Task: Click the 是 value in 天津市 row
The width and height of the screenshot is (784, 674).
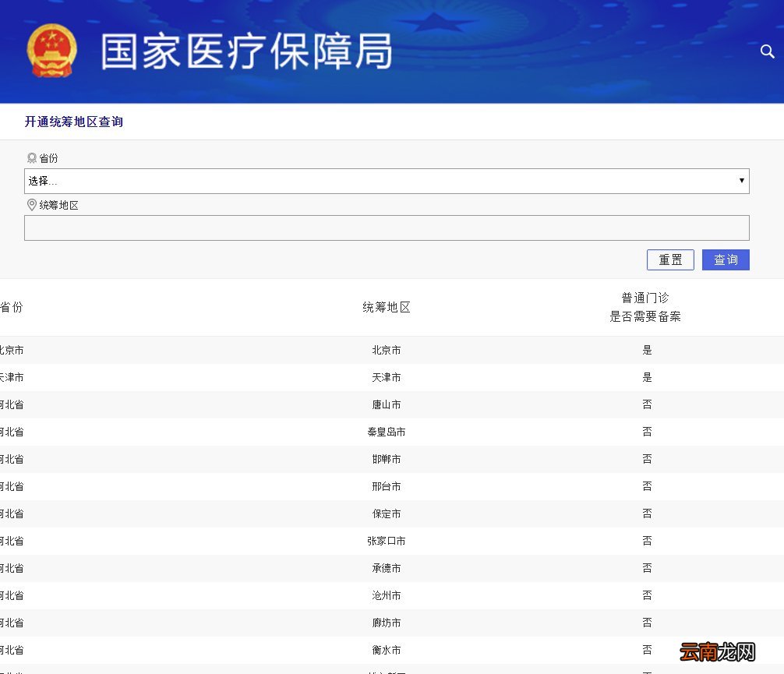Action: point(647,377)
